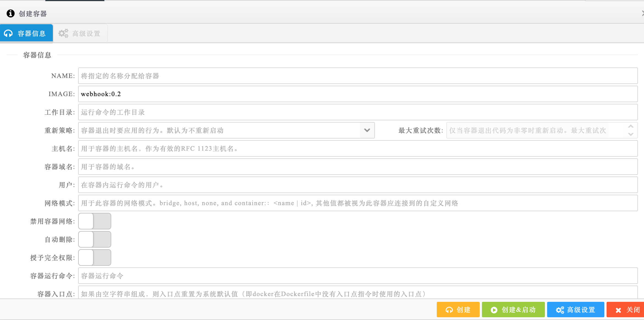Click the 主机名 input field
Viewport: 644px width, 320px height.
pos(358,148)
